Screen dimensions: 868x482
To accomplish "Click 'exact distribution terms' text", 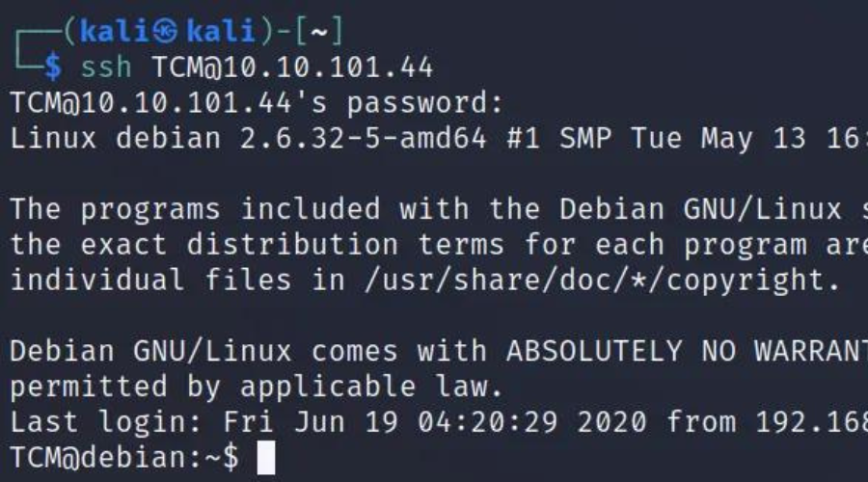I will (292, 245).
